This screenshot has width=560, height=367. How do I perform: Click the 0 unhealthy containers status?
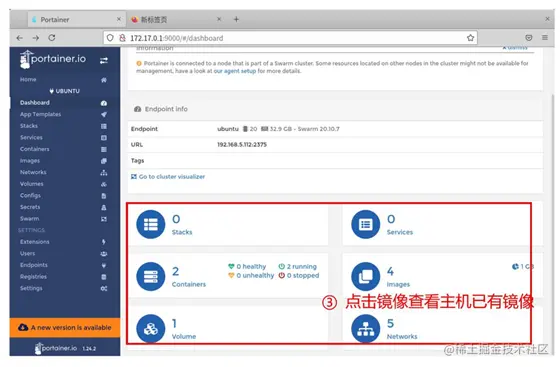251,276
